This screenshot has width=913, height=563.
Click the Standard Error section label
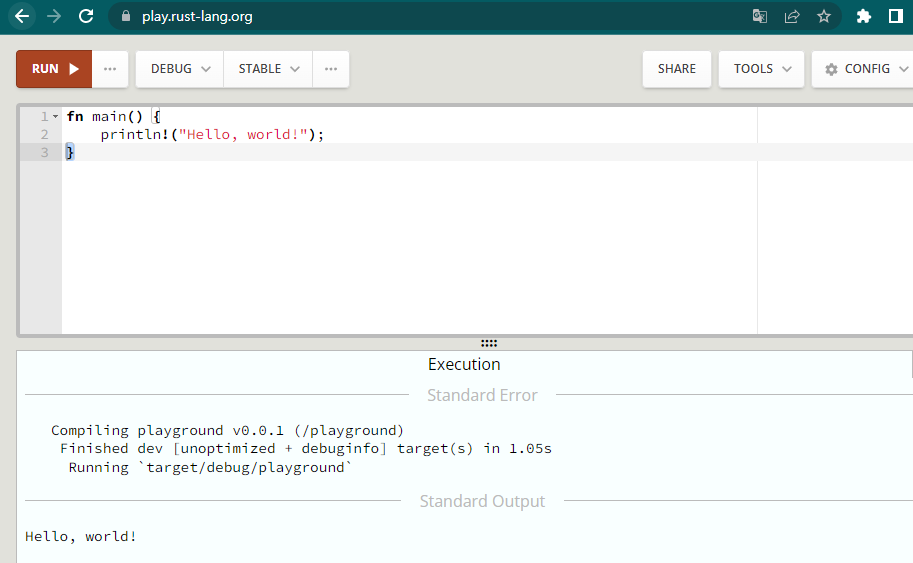tap(482, 395)
